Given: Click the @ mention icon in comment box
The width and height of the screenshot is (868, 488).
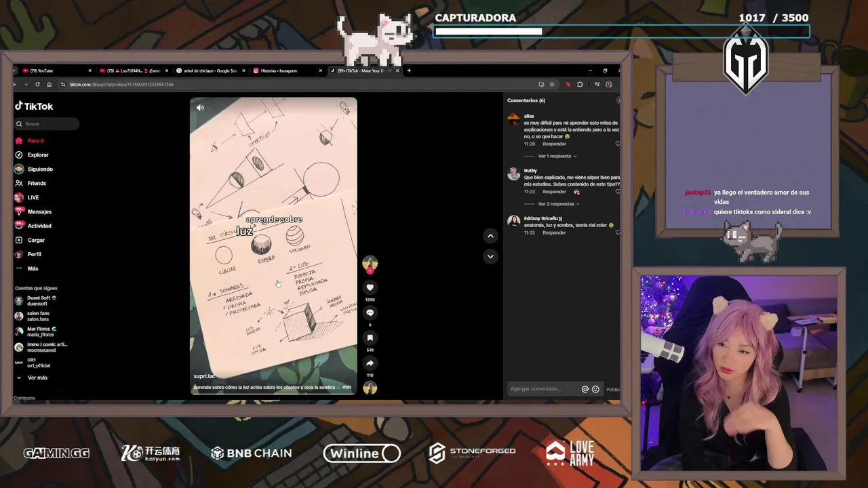Looking at the screenshot, I should (x=585, y=389).
